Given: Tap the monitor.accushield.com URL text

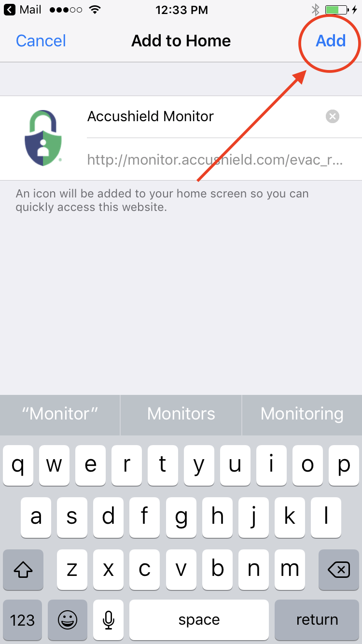Looking at the screenshot, I should pos(215,160).
